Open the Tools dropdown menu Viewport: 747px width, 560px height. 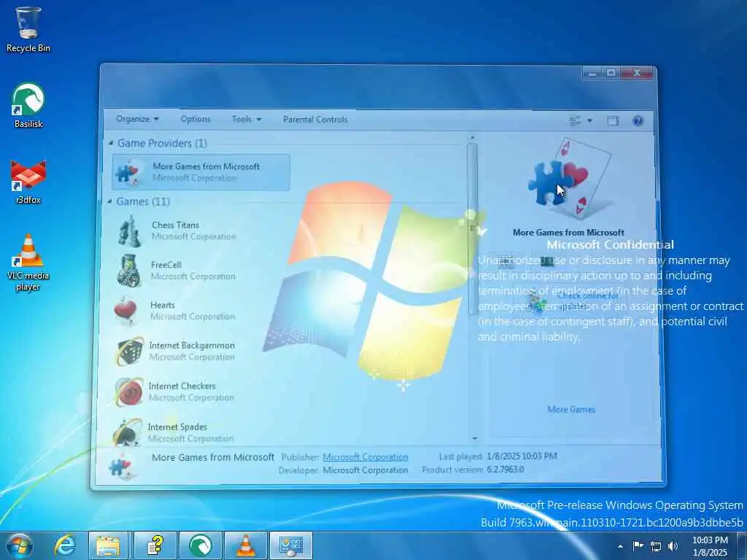point(247,119)
